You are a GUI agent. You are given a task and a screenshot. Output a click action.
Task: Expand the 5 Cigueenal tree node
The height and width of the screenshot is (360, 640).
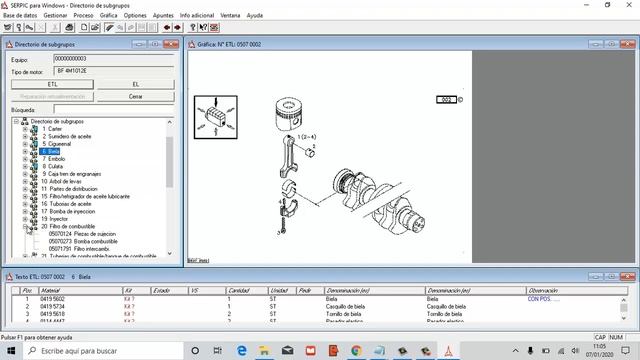pos(25,144)
